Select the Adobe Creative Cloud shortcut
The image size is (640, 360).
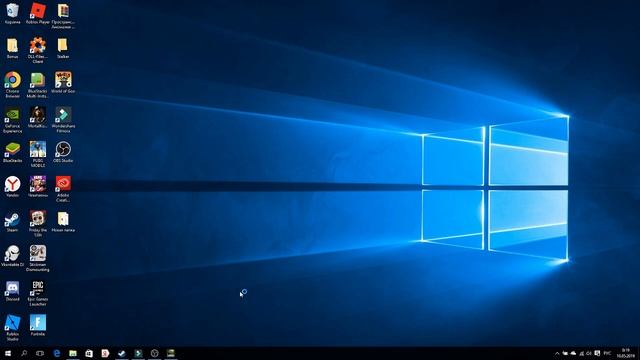(x=63, y=189)
